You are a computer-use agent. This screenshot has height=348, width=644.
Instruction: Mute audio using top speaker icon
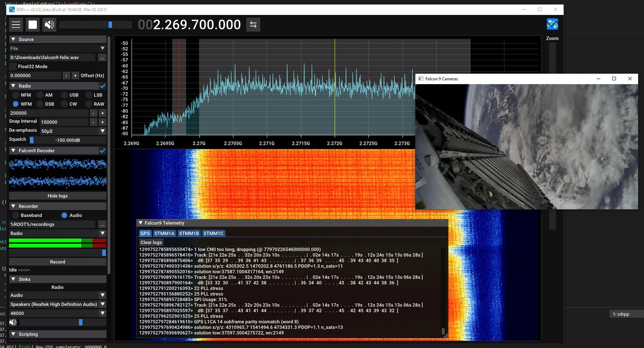(x=49, y=25)
